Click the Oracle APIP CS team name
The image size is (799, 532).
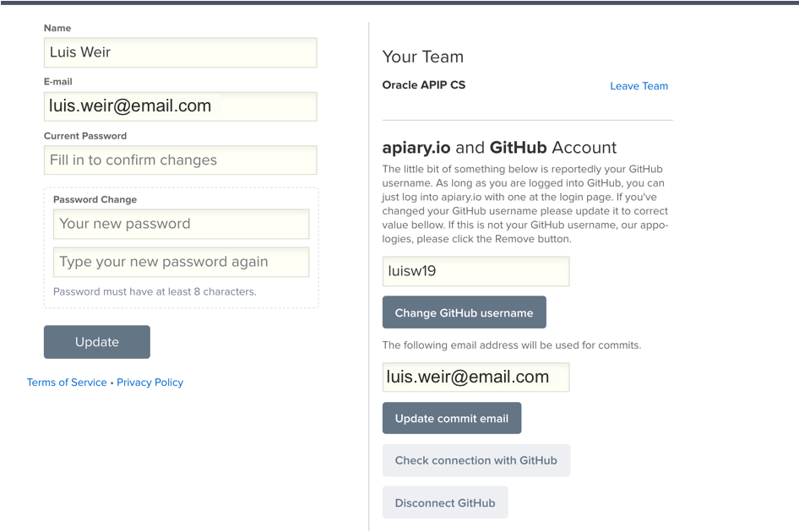424,85
